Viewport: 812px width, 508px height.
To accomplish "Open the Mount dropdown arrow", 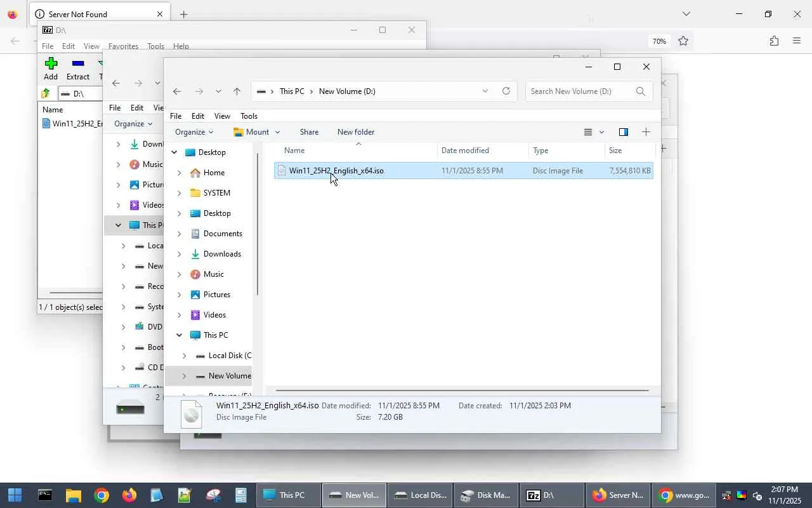I will (x=277, y=132).
